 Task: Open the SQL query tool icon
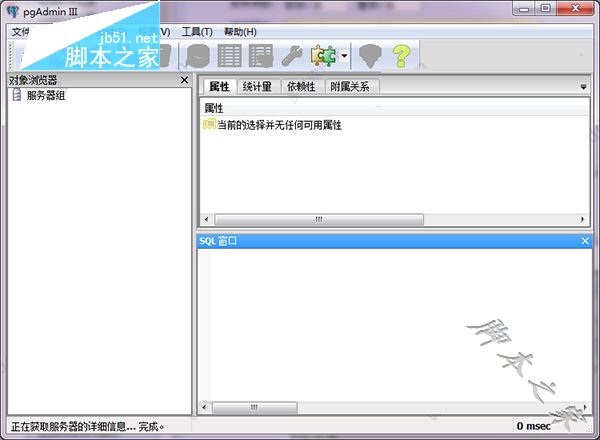tap(197, 56)
